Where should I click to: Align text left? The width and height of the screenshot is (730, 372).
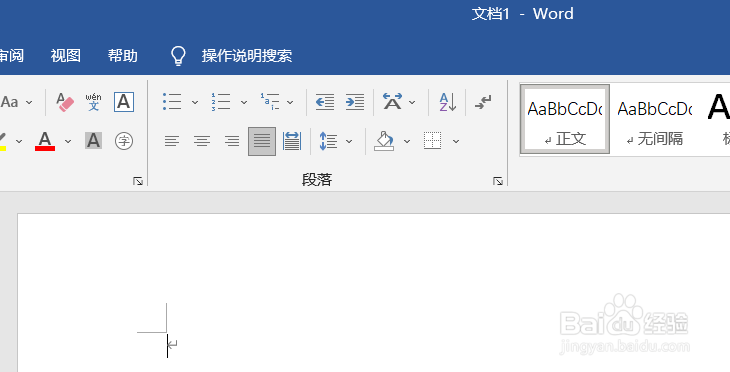(x=172, y=141)
